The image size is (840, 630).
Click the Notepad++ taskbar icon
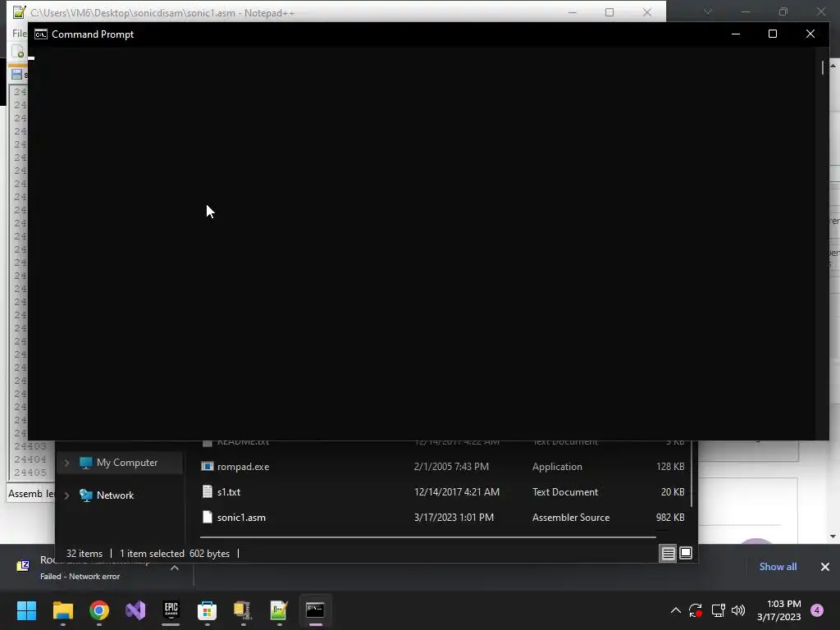279,609
